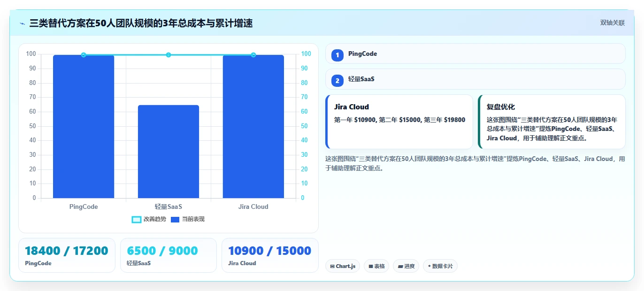Click the 当前表现 blue legend swatch

click(x=175, y=219)
